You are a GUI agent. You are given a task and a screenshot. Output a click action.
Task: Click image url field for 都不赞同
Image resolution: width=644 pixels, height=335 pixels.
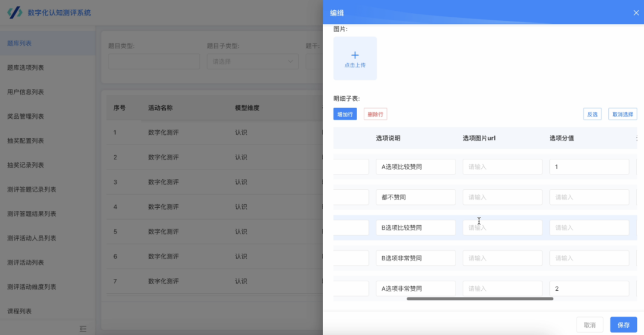coord(502,197)
